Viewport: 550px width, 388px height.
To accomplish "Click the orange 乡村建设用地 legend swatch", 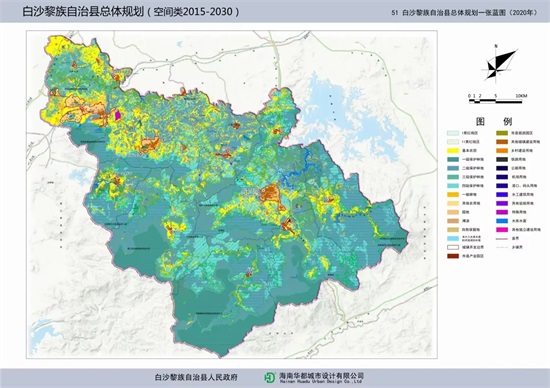I will [502, 150].
